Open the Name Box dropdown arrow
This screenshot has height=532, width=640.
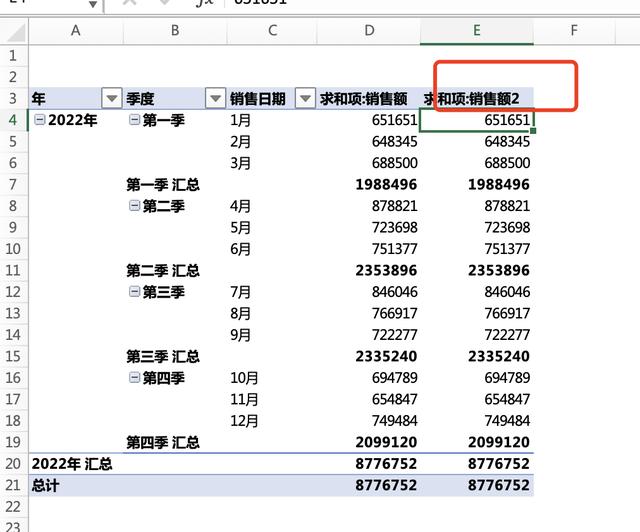93,5
